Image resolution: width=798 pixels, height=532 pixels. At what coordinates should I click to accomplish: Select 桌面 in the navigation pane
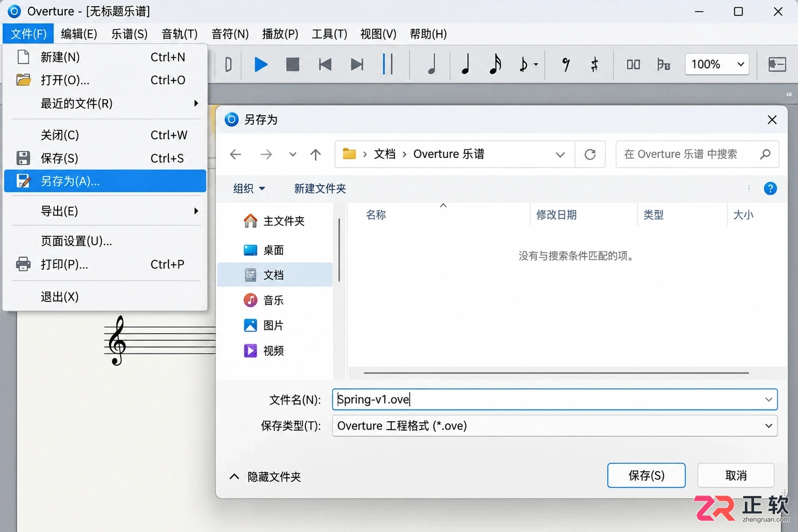(274, 250)
